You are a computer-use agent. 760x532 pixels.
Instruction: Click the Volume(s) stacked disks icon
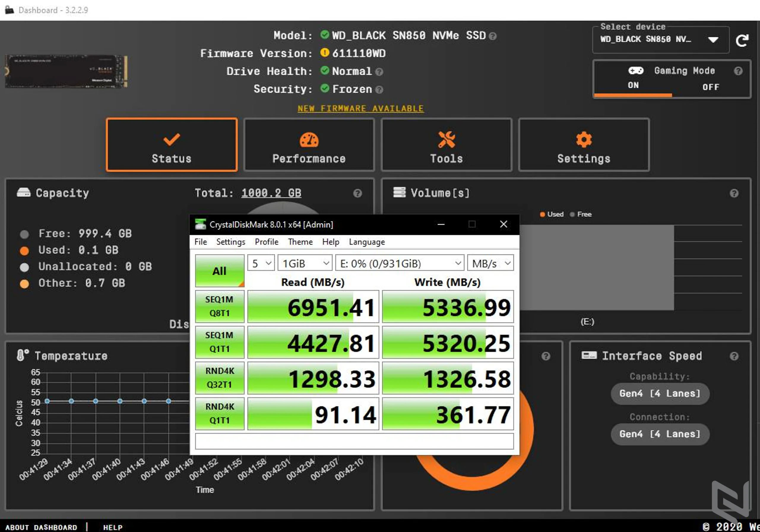[x=399, y=192]
